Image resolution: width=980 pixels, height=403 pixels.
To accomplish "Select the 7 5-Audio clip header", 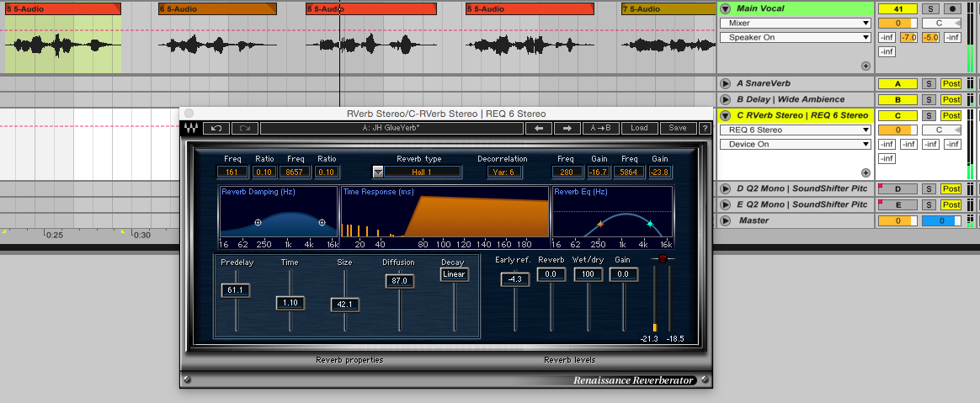I will click(x=668, y=8).
